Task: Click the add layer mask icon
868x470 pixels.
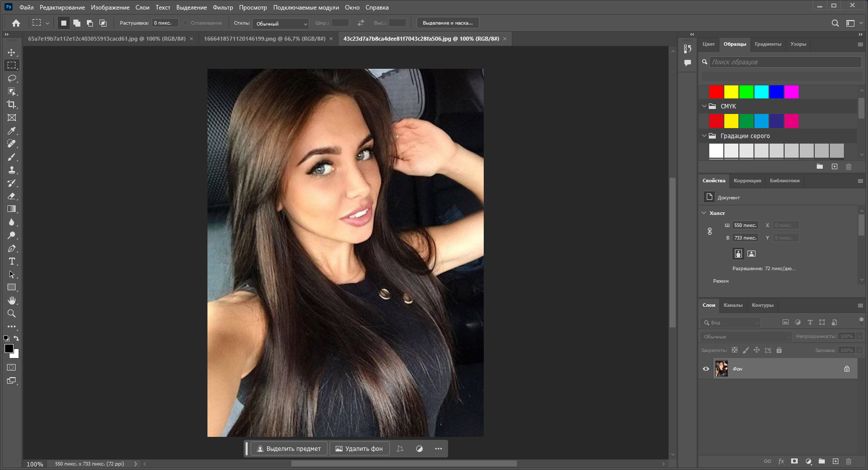Action: pyautogui.click(x=794, y=461)
